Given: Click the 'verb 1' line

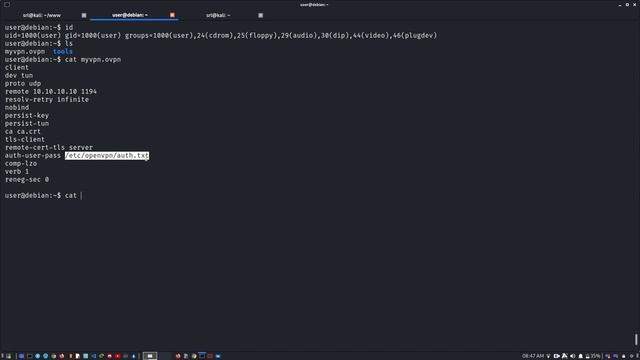Looking at the screenshot, I should click(x=17, y=171).
